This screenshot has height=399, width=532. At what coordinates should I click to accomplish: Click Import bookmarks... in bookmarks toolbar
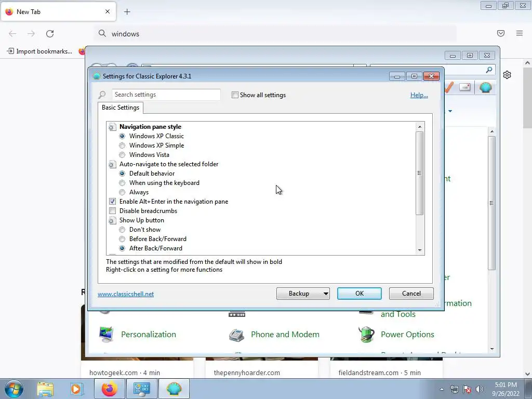[x=39, y=51]
